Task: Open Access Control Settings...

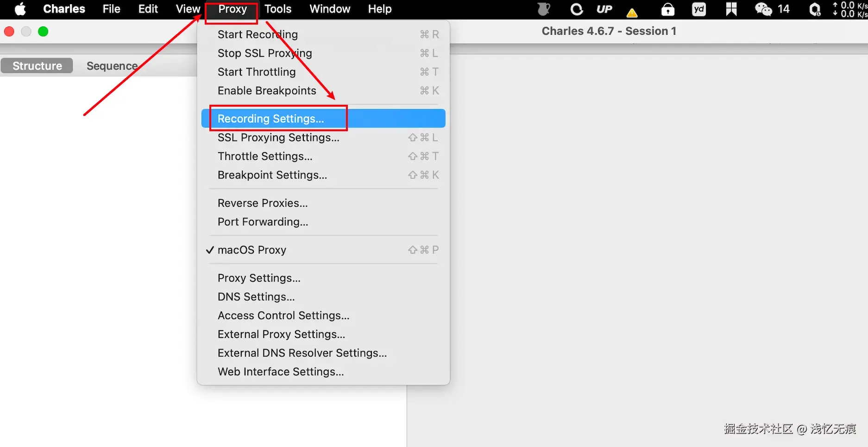Action: click(x=323, y=315)
